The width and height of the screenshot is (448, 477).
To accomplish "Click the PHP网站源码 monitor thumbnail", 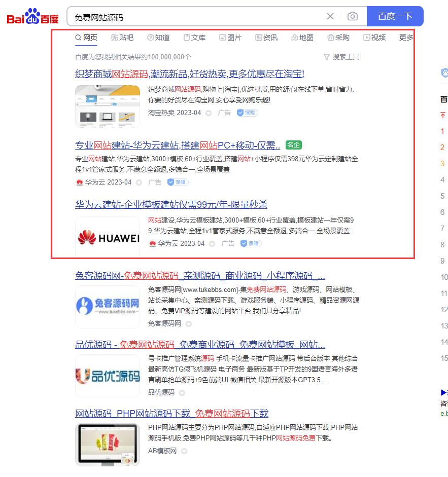I will [108, 445].
